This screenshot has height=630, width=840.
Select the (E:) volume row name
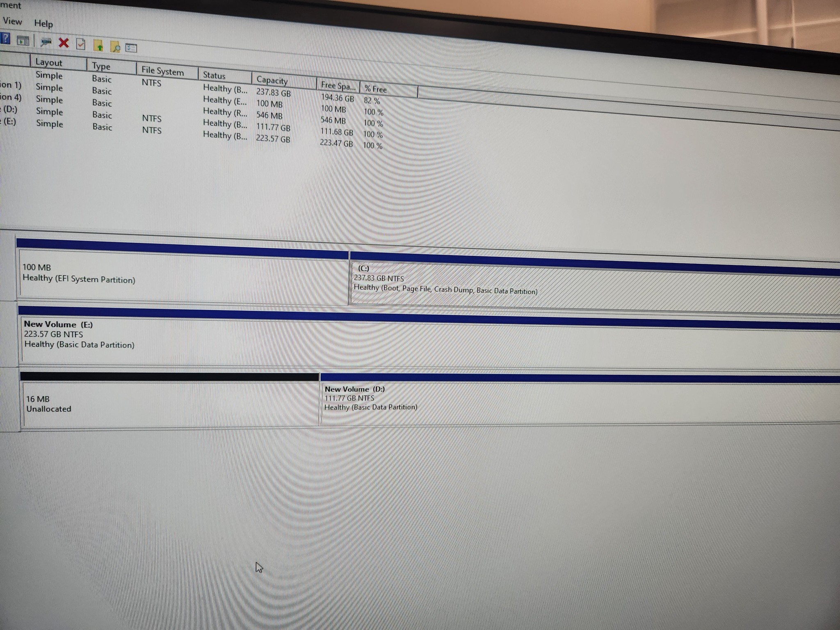click(x=8, y=121)
